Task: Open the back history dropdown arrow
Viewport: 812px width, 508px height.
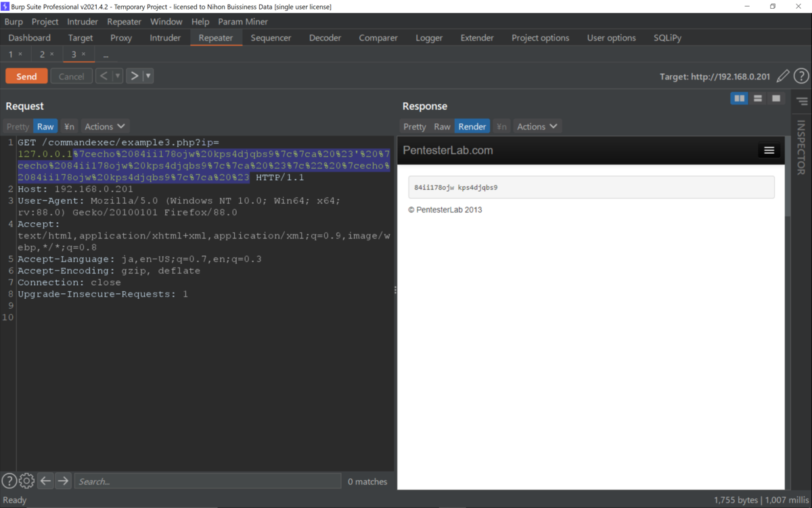Action: tap(118, 76)
